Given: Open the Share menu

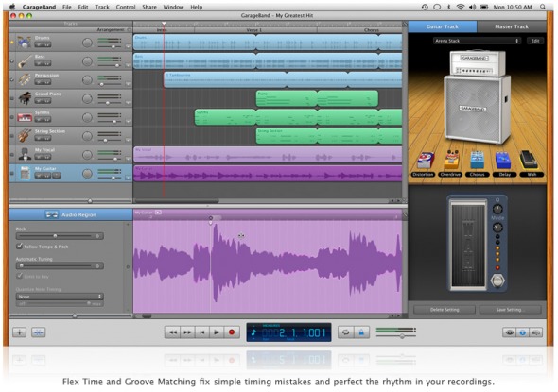Looking at the screenshot, I should click(x=149, y=7).
